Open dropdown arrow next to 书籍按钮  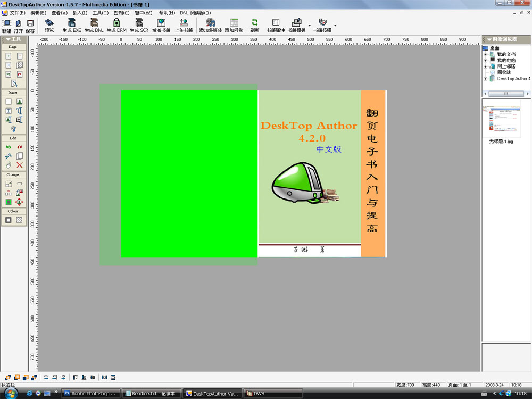(x=335, y=26)
